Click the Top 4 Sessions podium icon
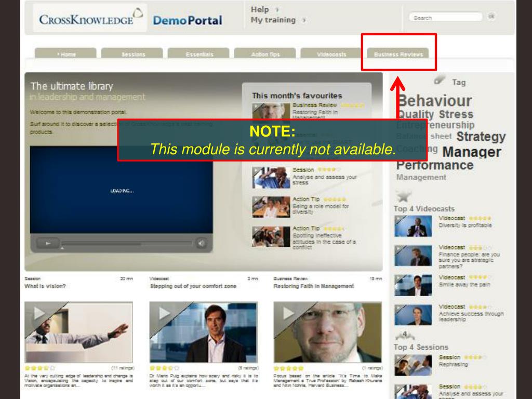 pyautogui.click(x=405, y=336)
